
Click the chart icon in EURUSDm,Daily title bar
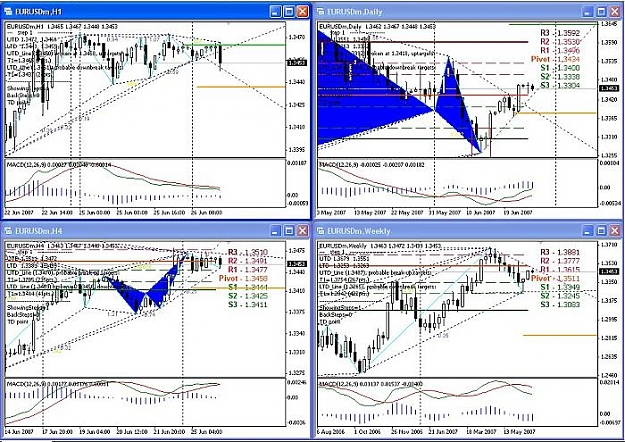(321, 12)
